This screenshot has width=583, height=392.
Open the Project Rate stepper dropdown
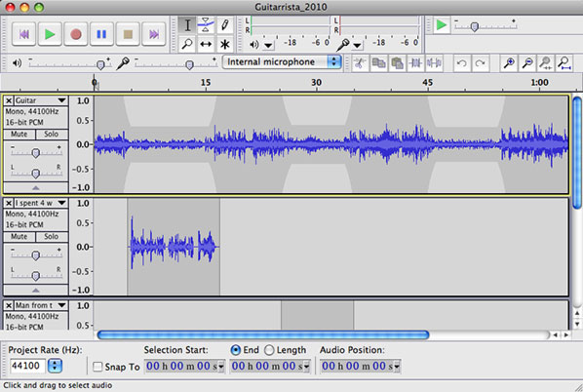55,366
